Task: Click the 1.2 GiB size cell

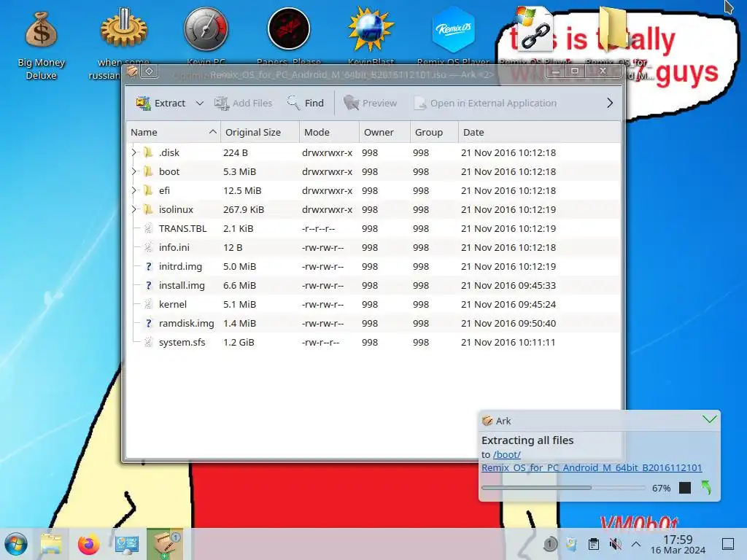Action: [239, 343]
